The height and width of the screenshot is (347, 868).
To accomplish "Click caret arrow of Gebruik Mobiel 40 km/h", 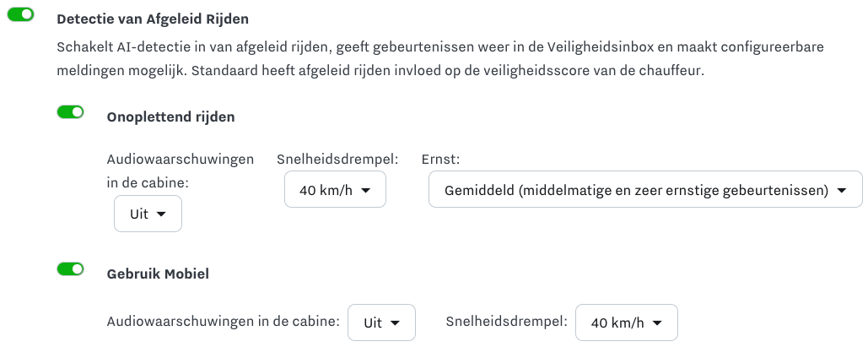I will (x=657, y=323).
